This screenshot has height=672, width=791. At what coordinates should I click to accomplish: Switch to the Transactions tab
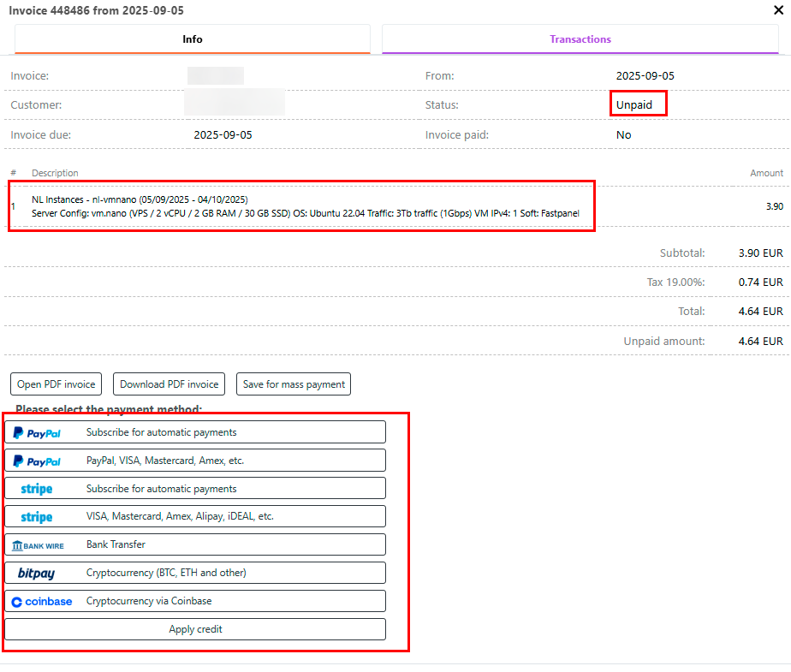[x=580, y=39]
